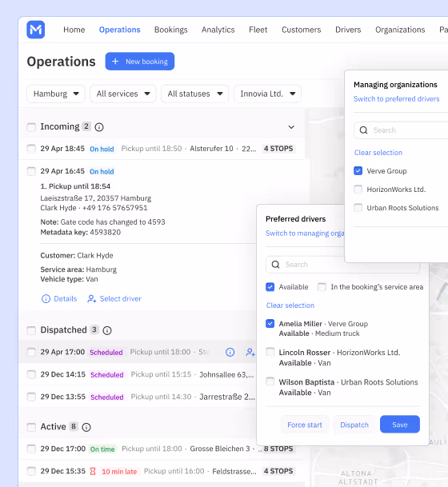Open the Analytics tab
448x487 pixels.
coord(218,30)
